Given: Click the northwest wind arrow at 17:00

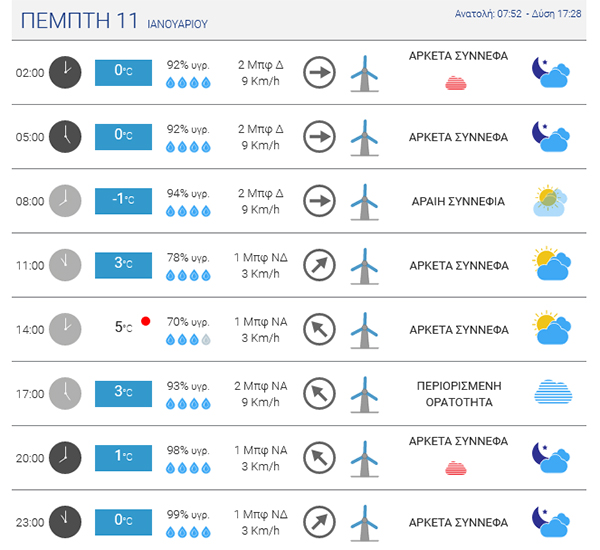Looking at the screenshot, I should (x=319, y=393).
